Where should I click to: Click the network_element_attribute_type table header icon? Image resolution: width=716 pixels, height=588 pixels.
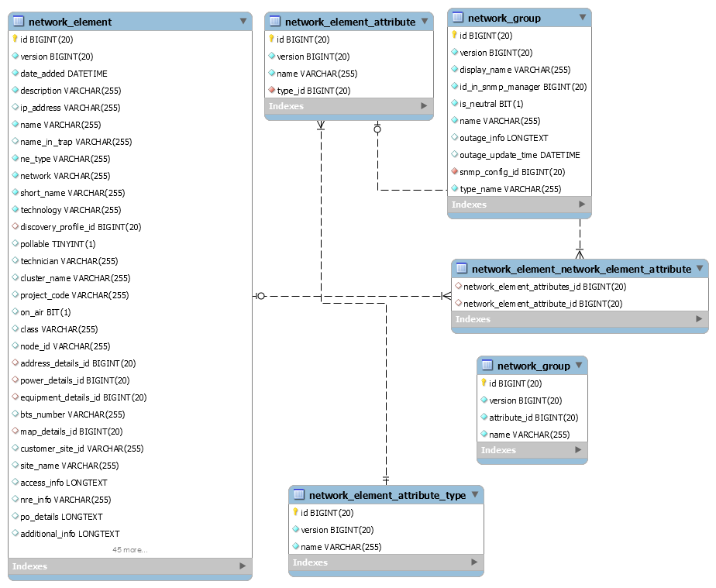pyautogui.click(x=299, y=495)
